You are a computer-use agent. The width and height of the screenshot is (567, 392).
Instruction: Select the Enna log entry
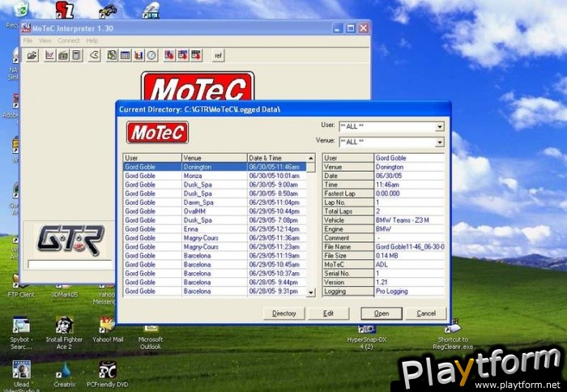coord(215,229)
